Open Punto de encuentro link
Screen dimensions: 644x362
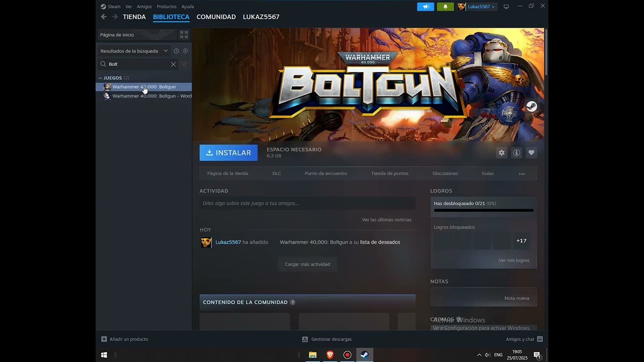point(326,173)
